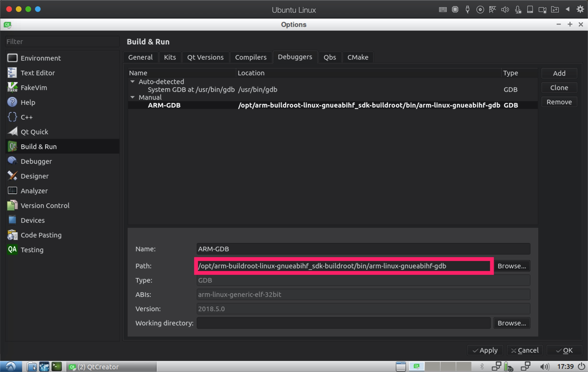Select the Code Pasting category

tap(62, 235)
